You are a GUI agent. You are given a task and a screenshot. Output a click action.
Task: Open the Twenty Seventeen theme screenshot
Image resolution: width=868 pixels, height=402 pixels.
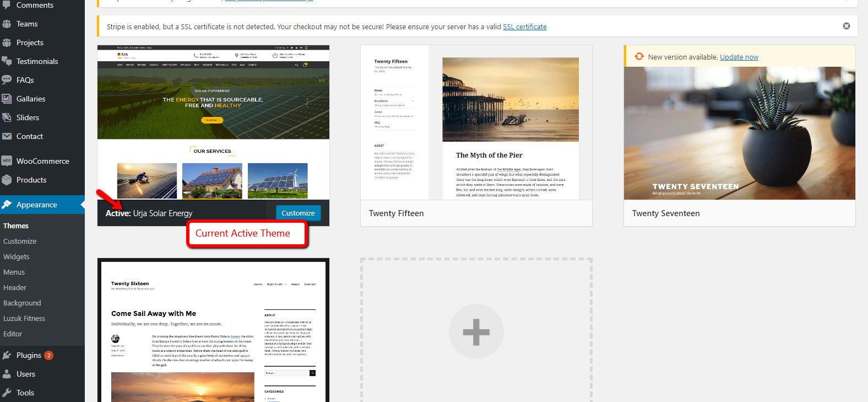(x=740, y=133)
